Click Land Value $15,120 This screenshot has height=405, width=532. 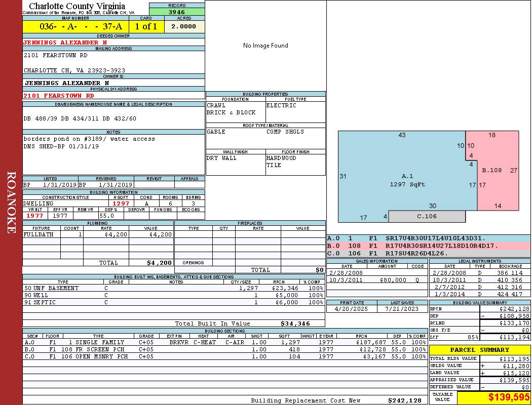pyautogui.click(x=516, y=373)
